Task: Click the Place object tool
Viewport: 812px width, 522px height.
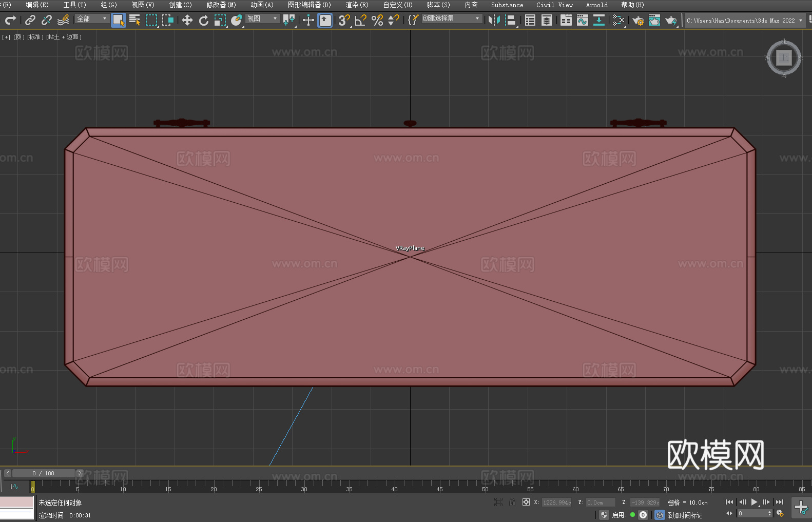Action: click(237, 20)
